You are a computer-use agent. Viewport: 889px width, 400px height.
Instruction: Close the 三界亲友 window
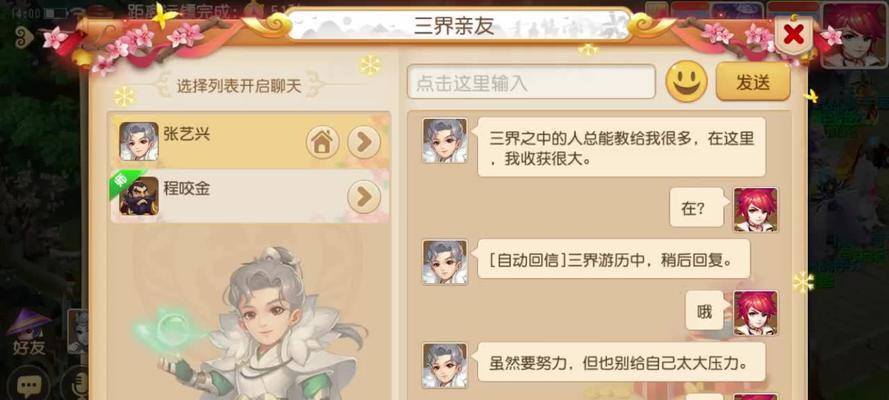click(x=794, y=35)
